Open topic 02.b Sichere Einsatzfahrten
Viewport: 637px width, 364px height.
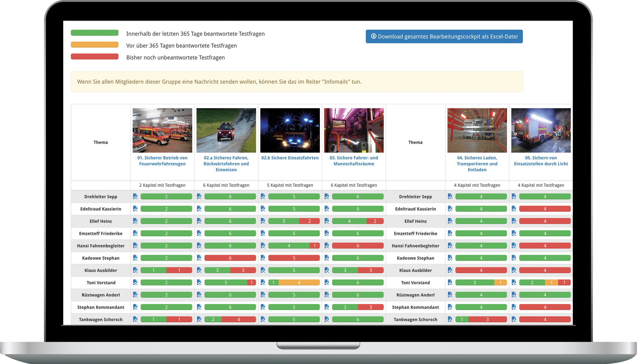pos(290,158)
